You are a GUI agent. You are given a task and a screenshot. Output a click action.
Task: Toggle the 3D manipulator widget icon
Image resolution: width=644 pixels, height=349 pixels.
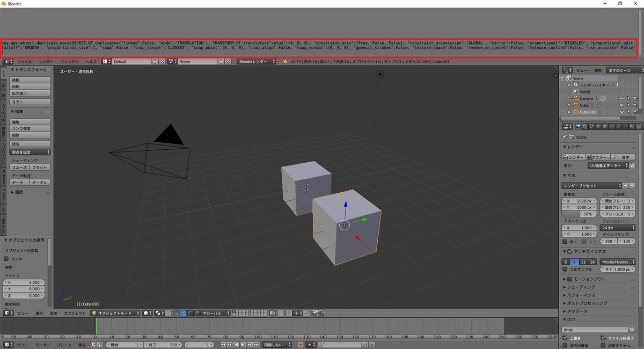tap(177, 313)
